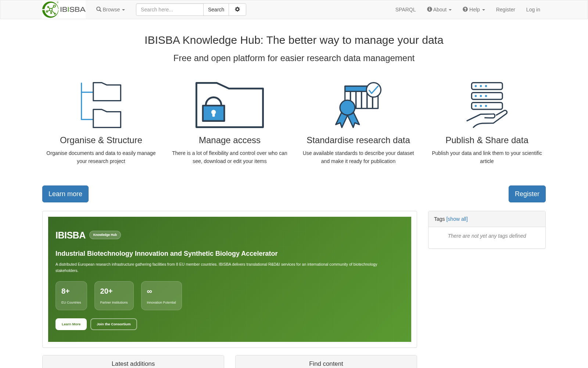Click the Log in link
This screenshot has width=588, height=368.
point(533,10)
